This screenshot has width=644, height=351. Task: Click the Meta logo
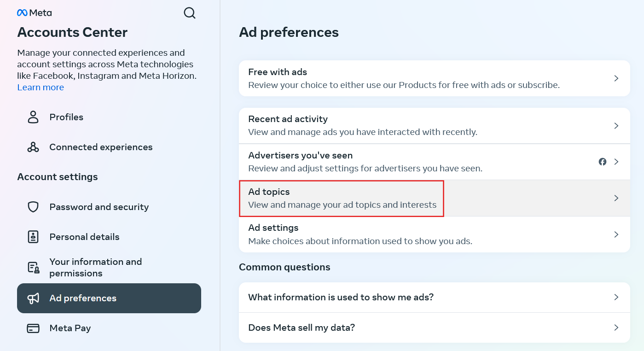point(35,13)
